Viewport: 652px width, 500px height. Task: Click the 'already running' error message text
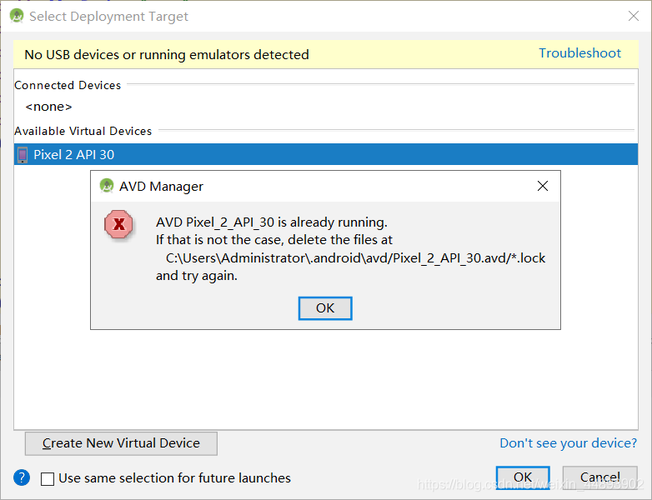coord(271,222)
